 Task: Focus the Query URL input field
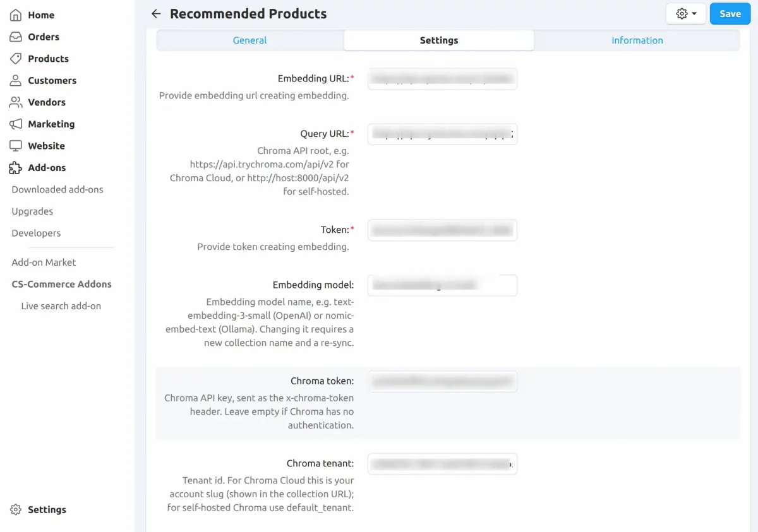point(442,134)
